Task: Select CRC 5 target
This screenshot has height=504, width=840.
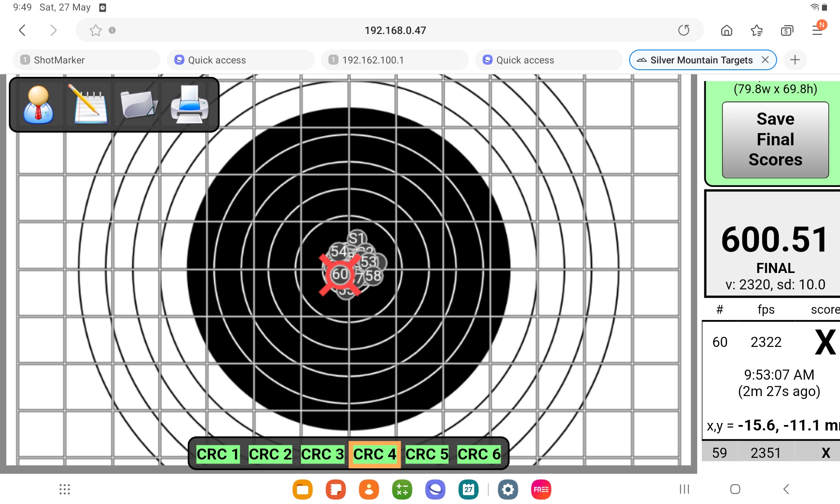Action: pyautogui.click(x=427, y=454)
